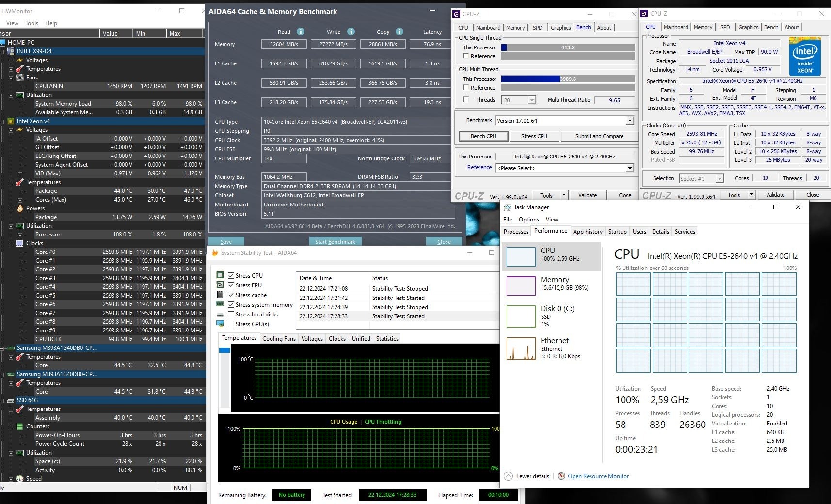Click the chip icon left of Stress cache
This screenshot has width=831, height=504.
(220, 295)
